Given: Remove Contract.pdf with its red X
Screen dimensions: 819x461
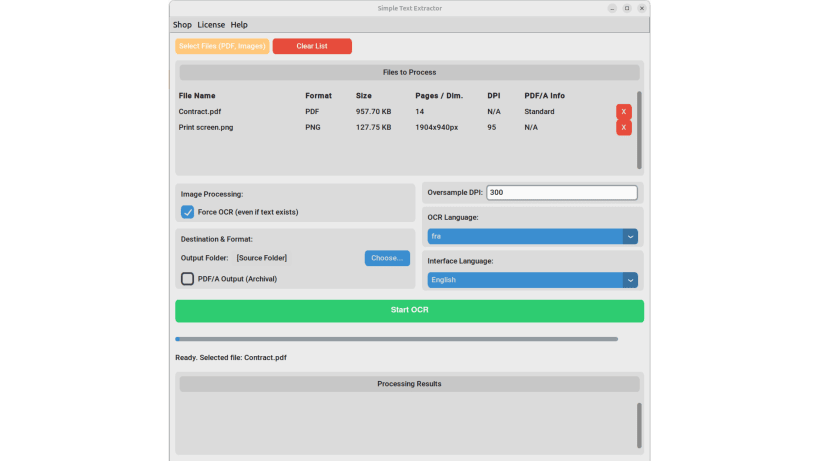Looking at the screenshot, I should [x=623, y=111].
